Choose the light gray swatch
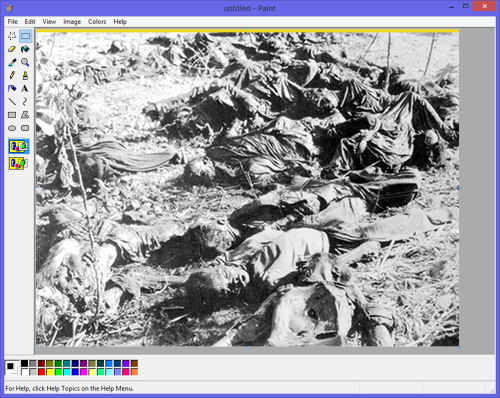The width and height of the screenshot is (500, 398). tap(33, 372)
